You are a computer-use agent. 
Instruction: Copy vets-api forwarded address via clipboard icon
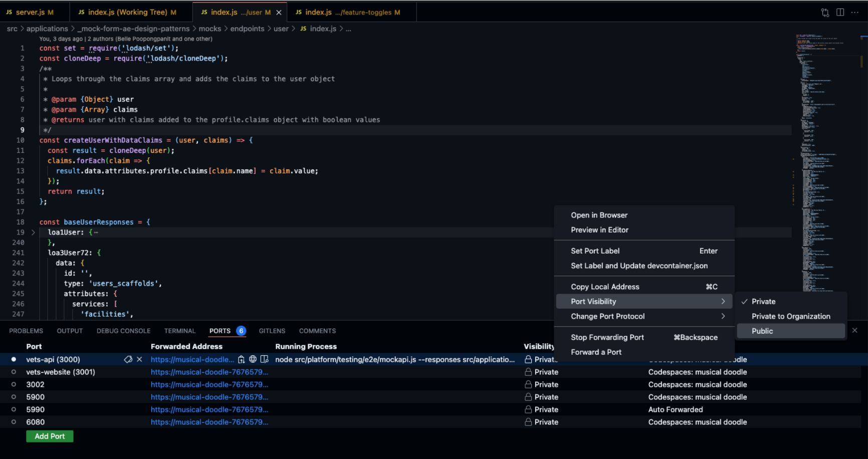[x=242, y=359]
